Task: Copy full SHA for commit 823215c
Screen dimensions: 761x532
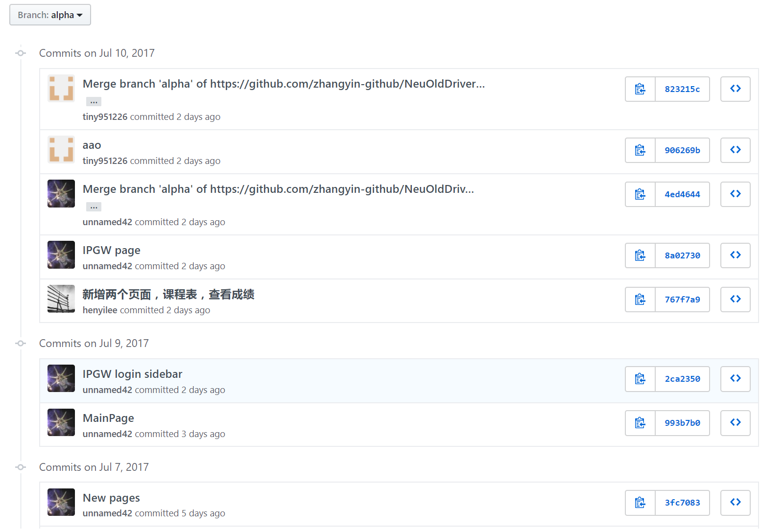Action: click(640, 89)
